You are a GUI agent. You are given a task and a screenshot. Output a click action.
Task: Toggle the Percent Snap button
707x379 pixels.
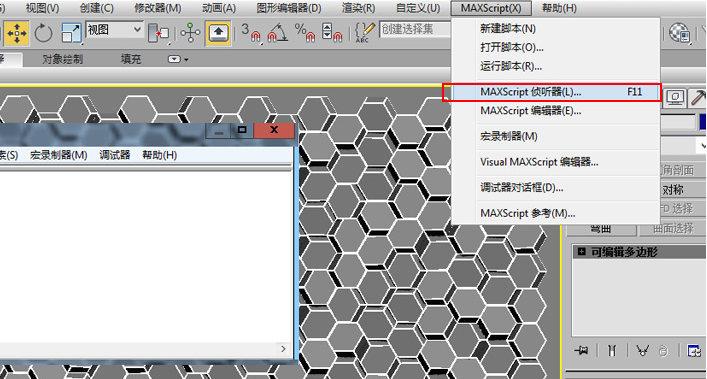[x=305, y=33]
